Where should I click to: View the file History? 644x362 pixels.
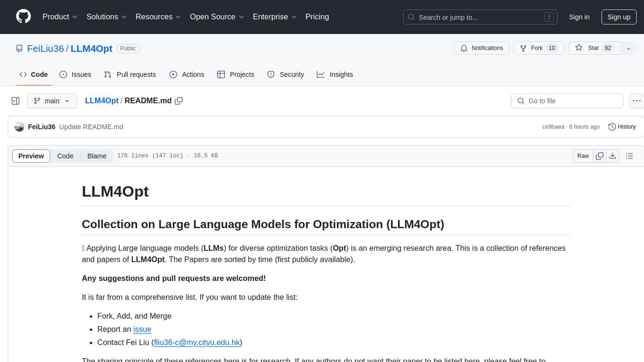[x=622, y=127]
